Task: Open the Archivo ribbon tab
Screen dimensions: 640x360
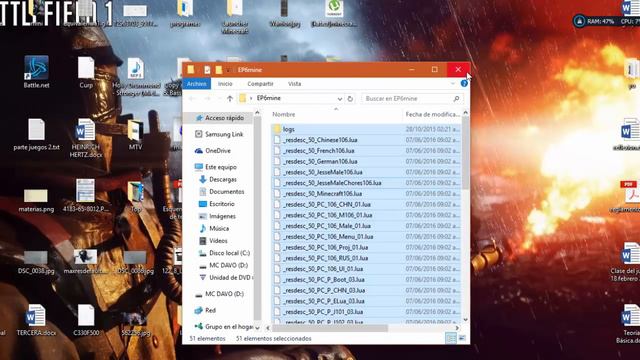Action: [x=197, y=84]
